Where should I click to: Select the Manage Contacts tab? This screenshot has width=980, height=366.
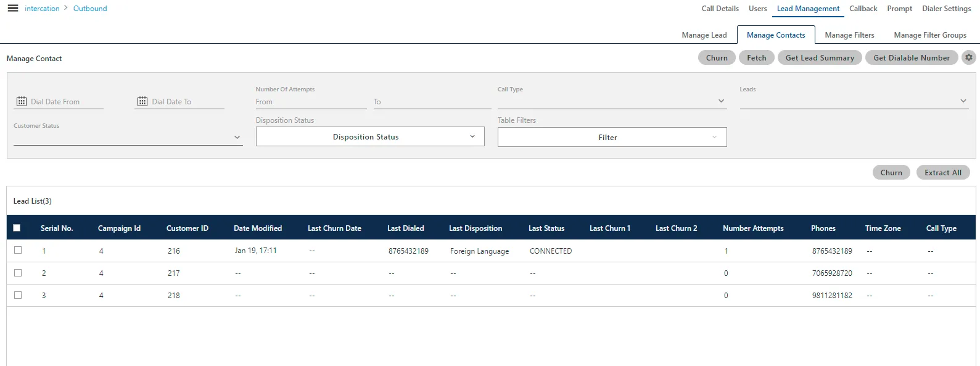point(776,35)
